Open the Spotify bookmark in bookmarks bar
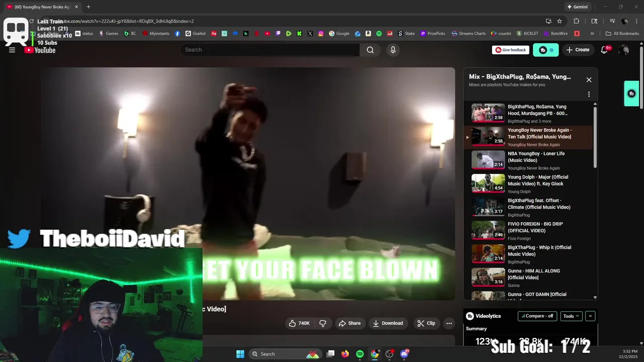Screen dimensions: 644x362 pyautogui.click(x=379, y=34)
